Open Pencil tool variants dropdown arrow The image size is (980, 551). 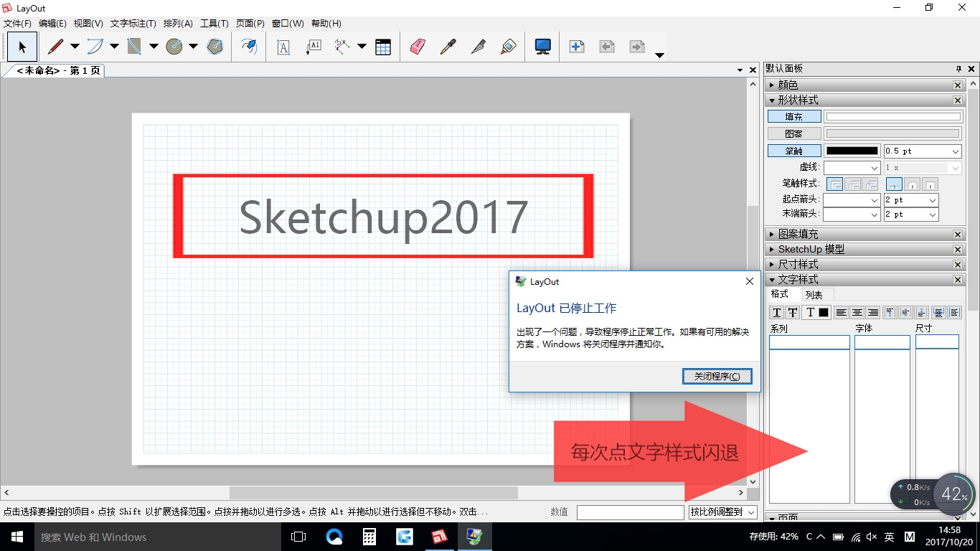click(x=75, y=47)
